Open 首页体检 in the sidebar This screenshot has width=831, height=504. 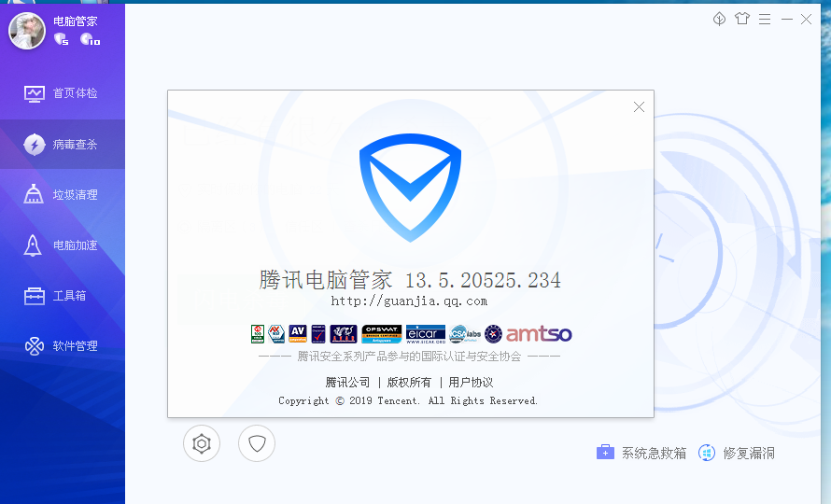point(62,93)
